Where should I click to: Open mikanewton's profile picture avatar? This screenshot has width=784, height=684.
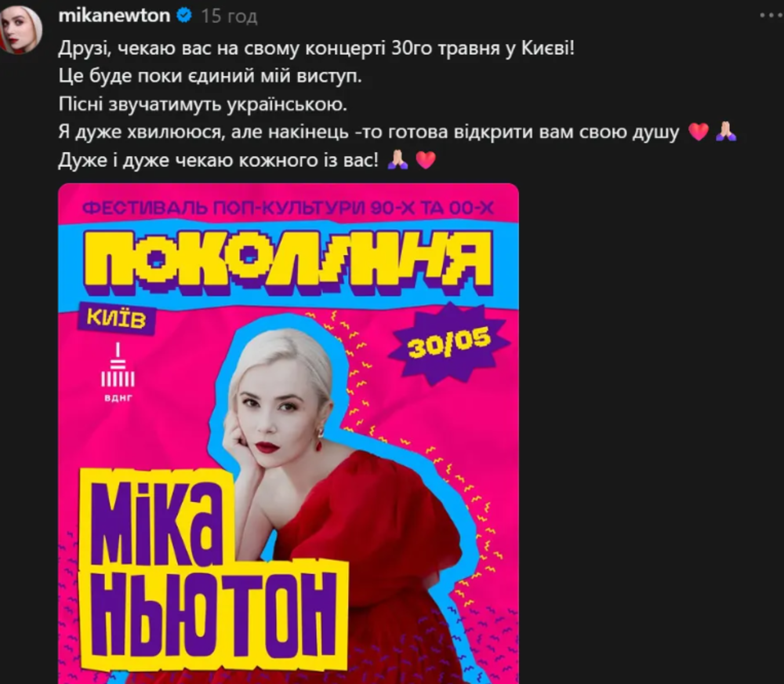pyautogui.click(x=20, y=29)
